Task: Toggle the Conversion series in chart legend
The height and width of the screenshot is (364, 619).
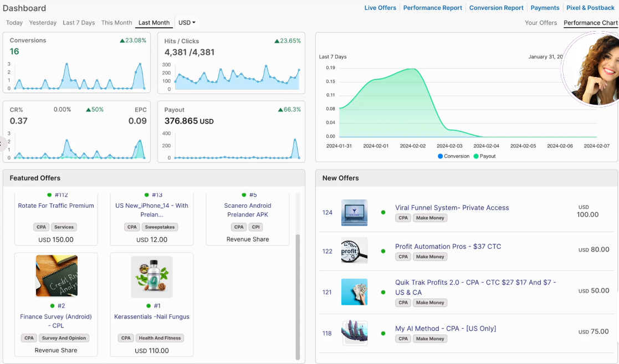Action: [453, 156]
